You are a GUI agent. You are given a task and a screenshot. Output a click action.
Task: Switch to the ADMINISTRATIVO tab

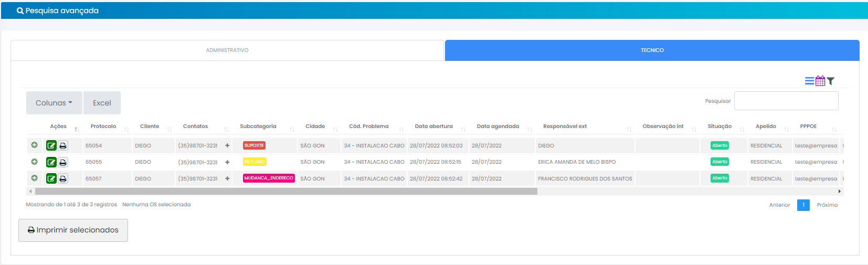227,50
